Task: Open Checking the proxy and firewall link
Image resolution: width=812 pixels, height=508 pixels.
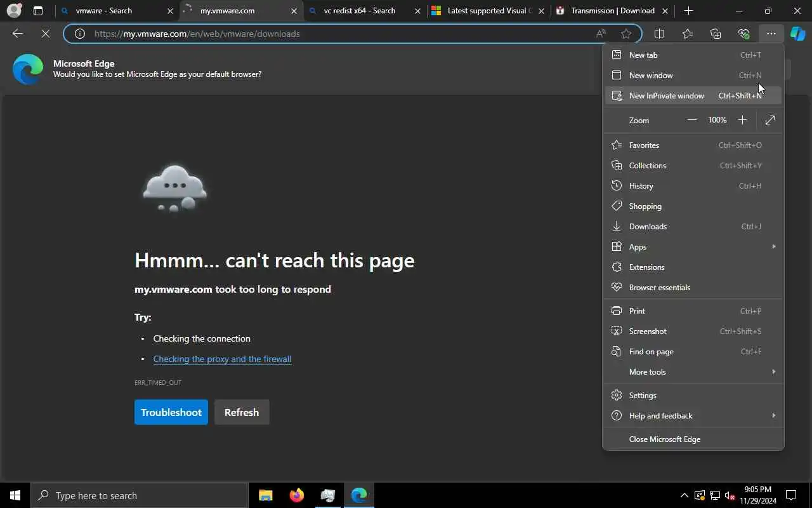Action: tap(222, 359)
